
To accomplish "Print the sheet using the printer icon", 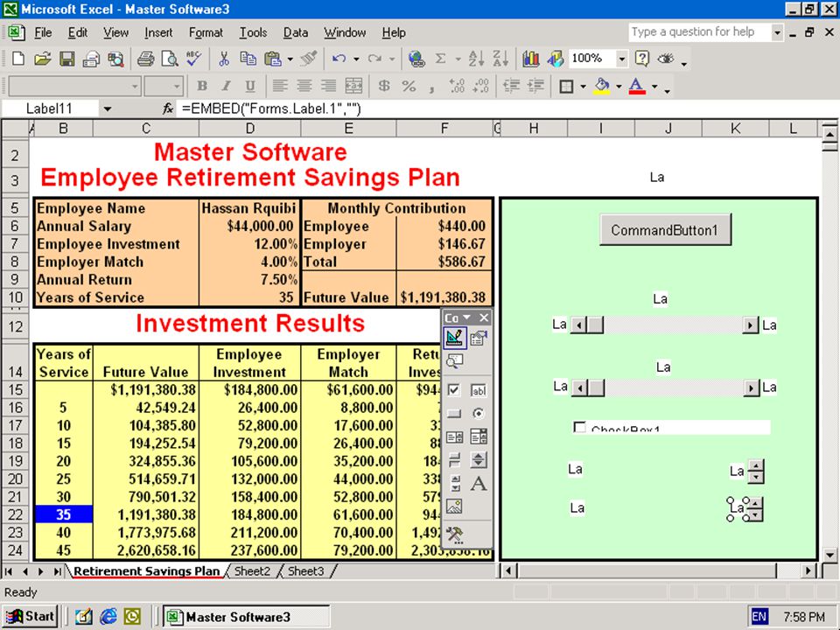I will tap(145, 59).
